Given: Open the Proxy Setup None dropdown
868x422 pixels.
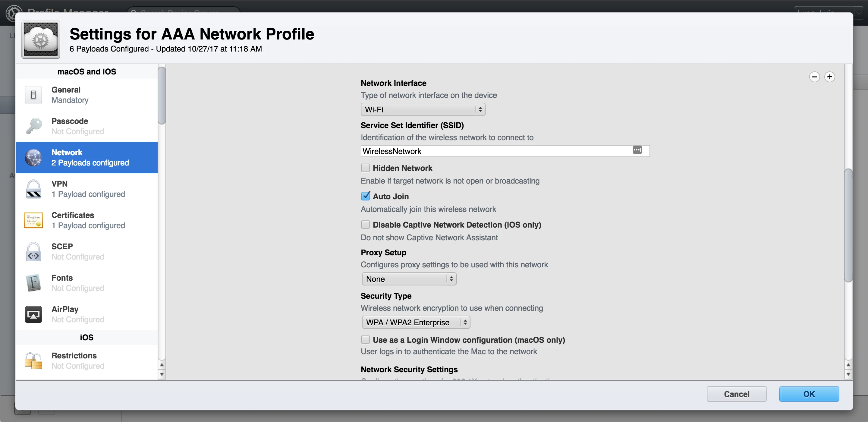Looking at the screenshot, I should coord(409,279).
